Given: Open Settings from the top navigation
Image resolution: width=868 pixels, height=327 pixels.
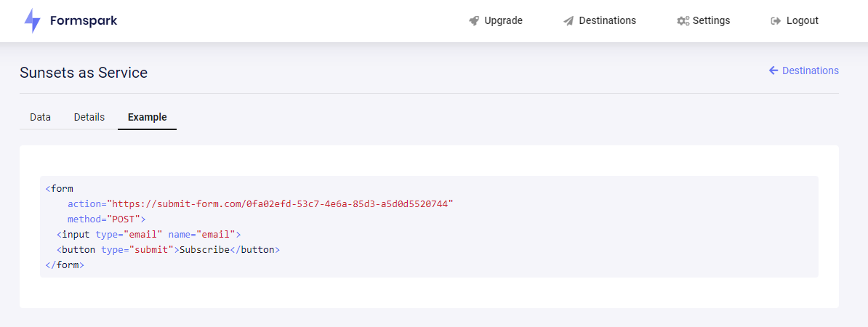Looking at the screenshot, I should point(704,21).
